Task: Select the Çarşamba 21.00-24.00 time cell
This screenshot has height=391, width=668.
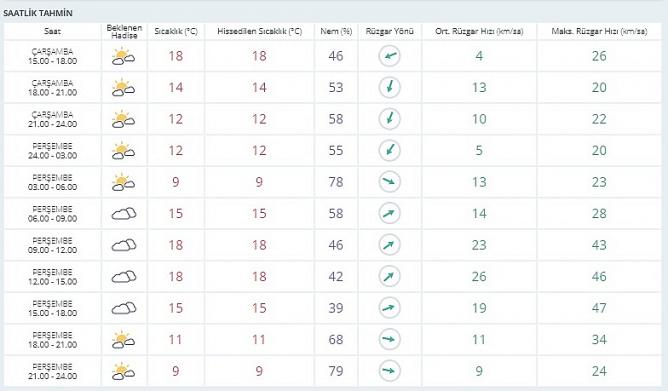Action: (52, 119)
